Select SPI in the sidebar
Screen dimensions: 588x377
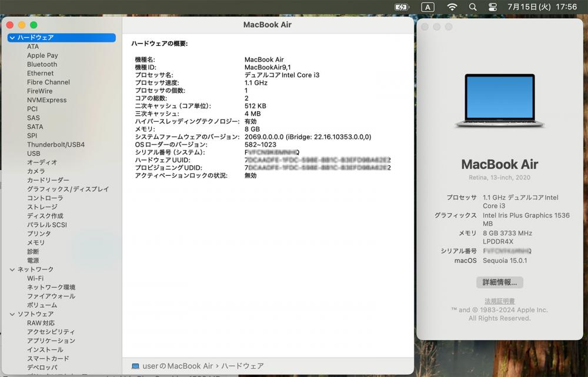[32, 136]
